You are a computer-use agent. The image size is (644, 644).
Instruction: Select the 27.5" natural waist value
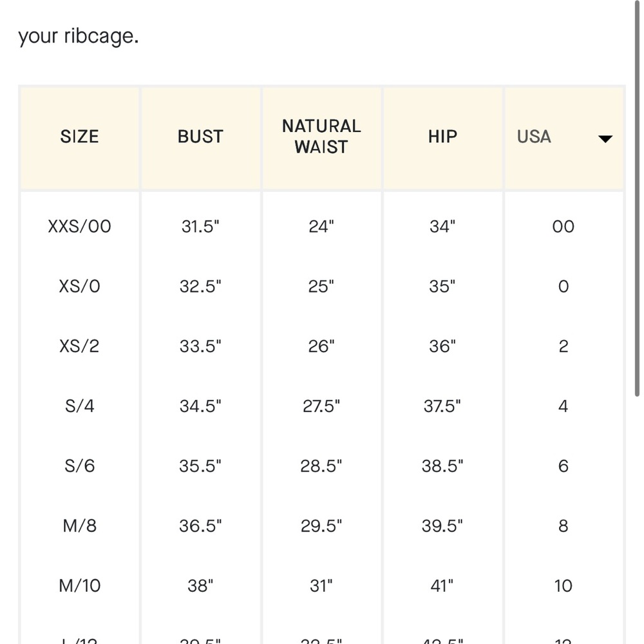321,406
